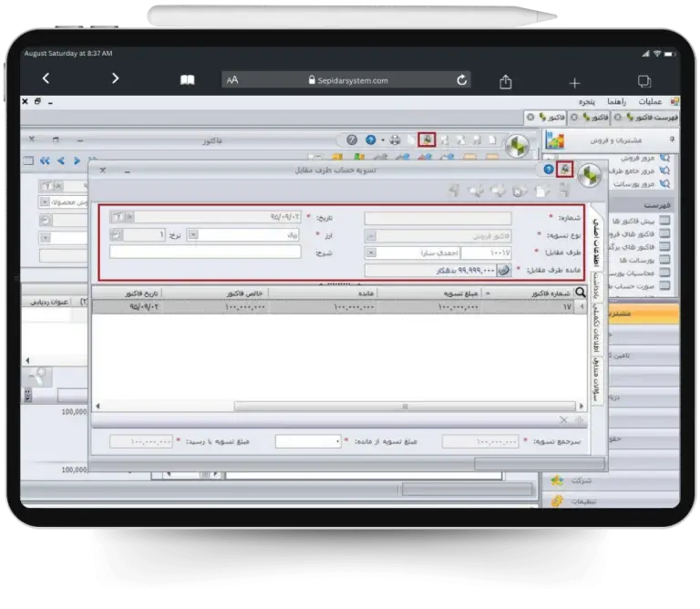Switch to اطلاعات اصلی vertical tab
Image resolution: width=700 pixels, height=609 pixels.
(596, 242)
